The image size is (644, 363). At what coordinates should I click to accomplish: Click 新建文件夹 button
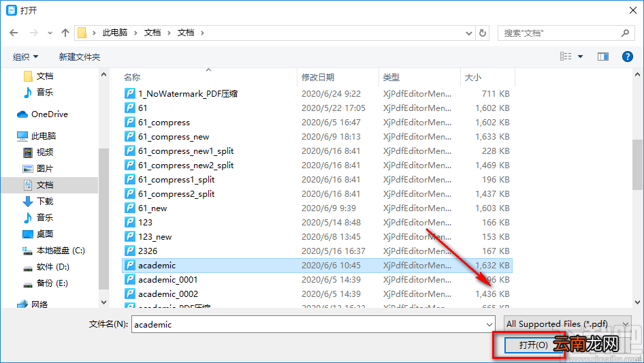click(79, 57)
